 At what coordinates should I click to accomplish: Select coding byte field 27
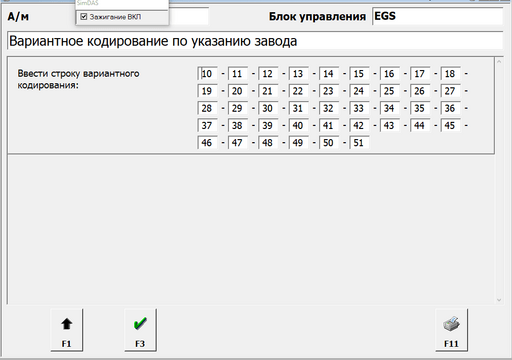(x=450, y=91)
